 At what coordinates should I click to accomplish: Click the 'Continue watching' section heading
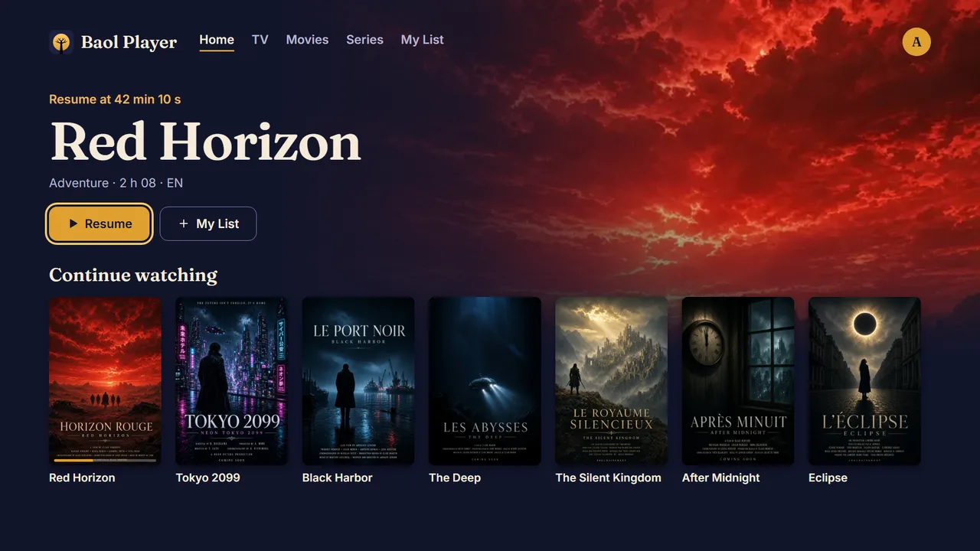133,275
